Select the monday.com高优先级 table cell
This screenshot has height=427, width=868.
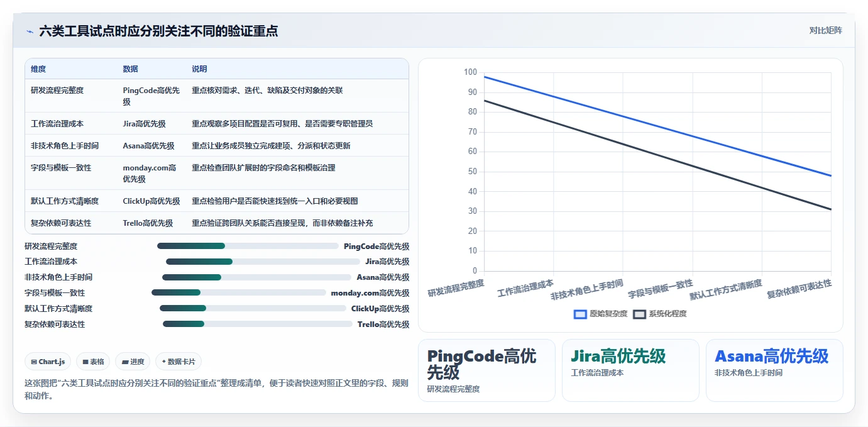(x=151, y=173)
